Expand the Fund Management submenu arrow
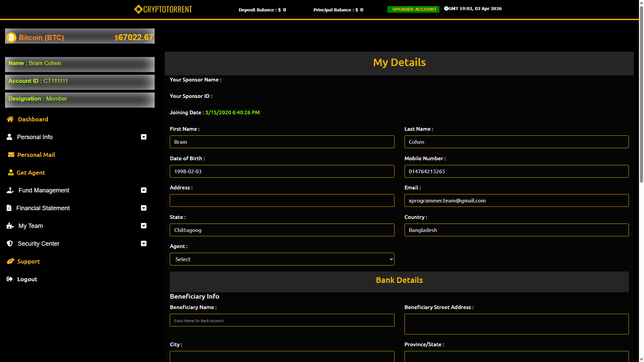Screen dimensions: 644x362 point(144,190)
